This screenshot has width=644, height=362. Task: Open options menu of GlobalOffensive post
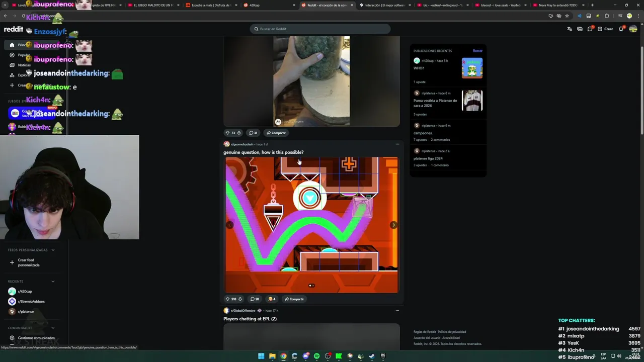(397, 310)
